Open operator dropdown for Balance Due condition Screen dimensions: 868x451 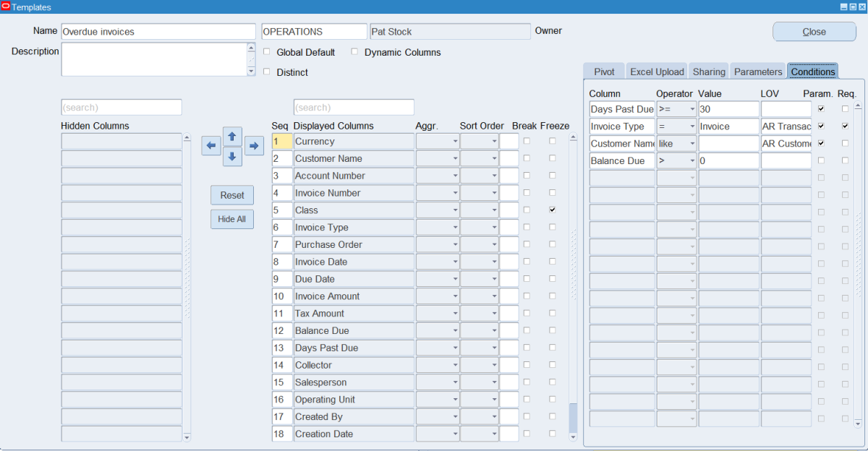point(692,161)
